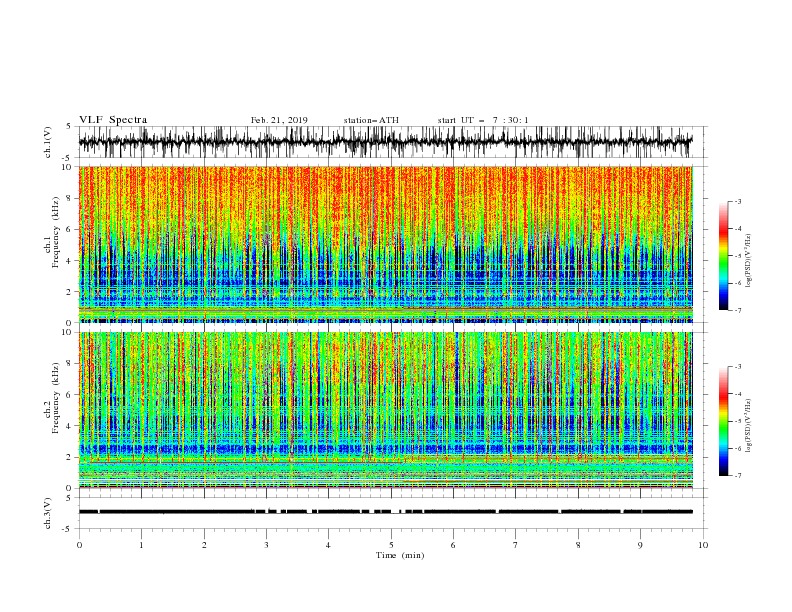792x612 pixels.
Task: Click the 'ch.1(V)' axis label
Action: pyautogui.click(x=48, y=142)
